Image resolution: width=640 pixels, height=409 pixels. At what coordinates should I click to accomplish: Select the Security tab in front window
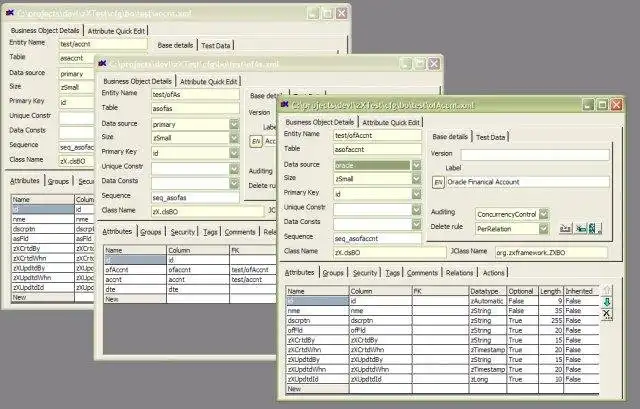pos(364,272)
